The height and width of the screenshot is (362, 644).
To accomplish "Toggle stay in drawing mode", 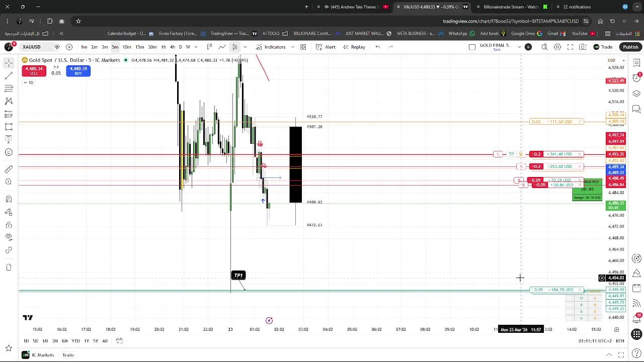I will pos(9,212).
